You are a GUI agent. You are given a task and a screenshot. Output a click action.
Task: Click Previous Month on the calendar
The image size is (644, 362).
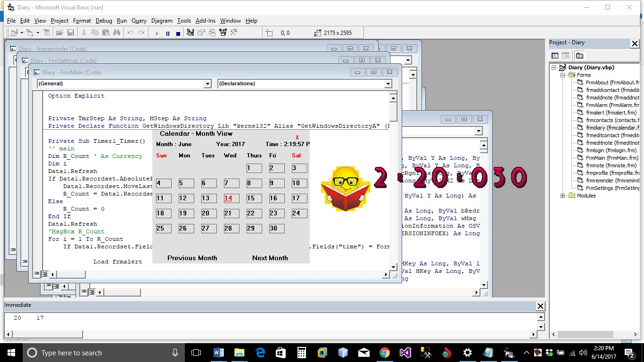pos(192,258)
